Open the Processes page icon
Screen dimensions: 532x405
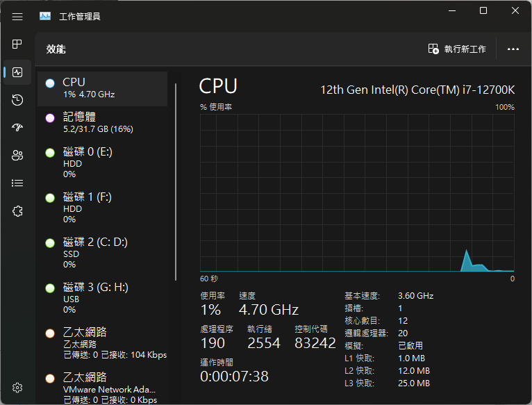(17, 44)
